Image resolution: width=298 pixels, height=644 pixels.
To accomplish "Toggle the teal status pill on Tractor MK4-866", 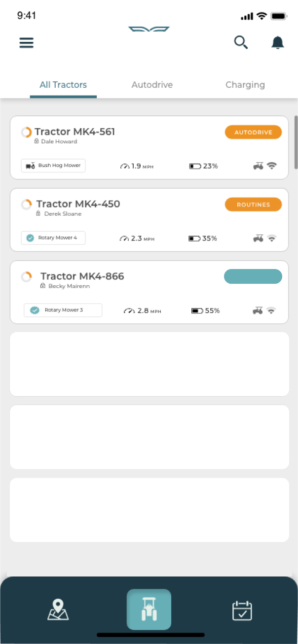I will [x=253, y=276].
